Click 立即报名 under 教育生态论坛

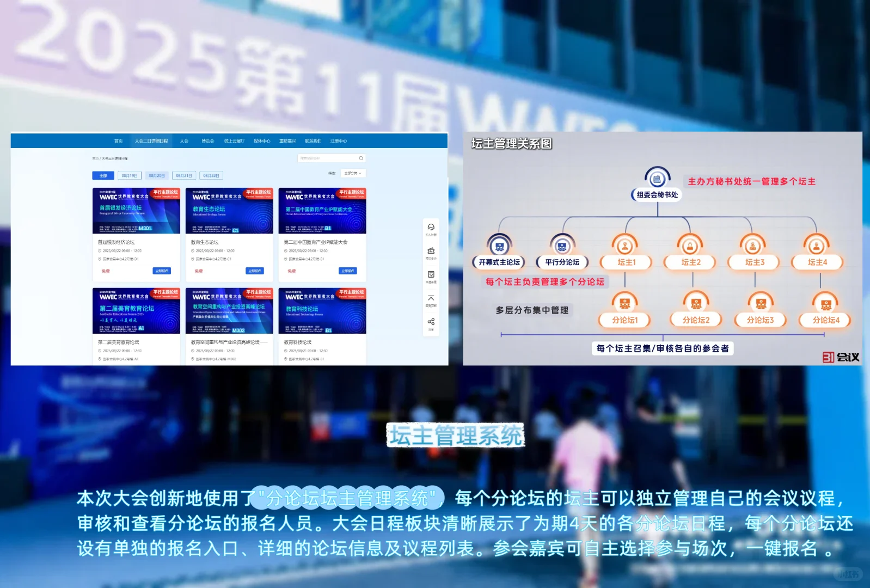(255, 271)
